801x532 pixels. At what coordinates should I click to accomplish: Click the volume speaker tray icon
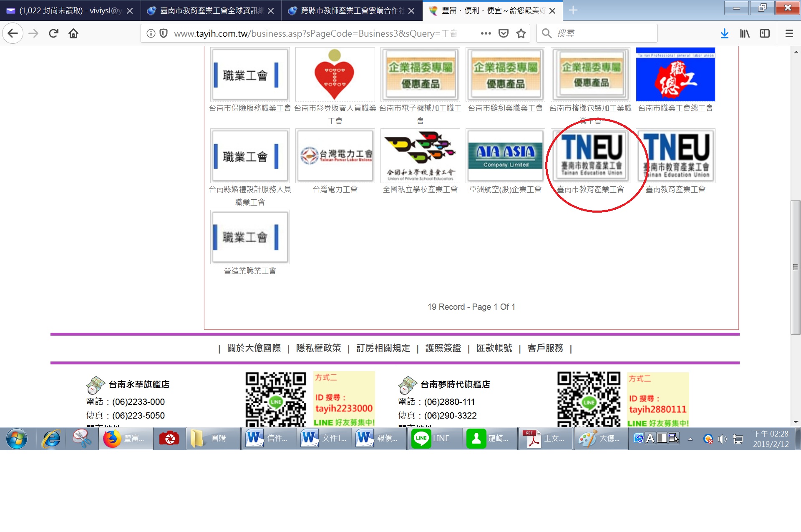click(722, 439)
